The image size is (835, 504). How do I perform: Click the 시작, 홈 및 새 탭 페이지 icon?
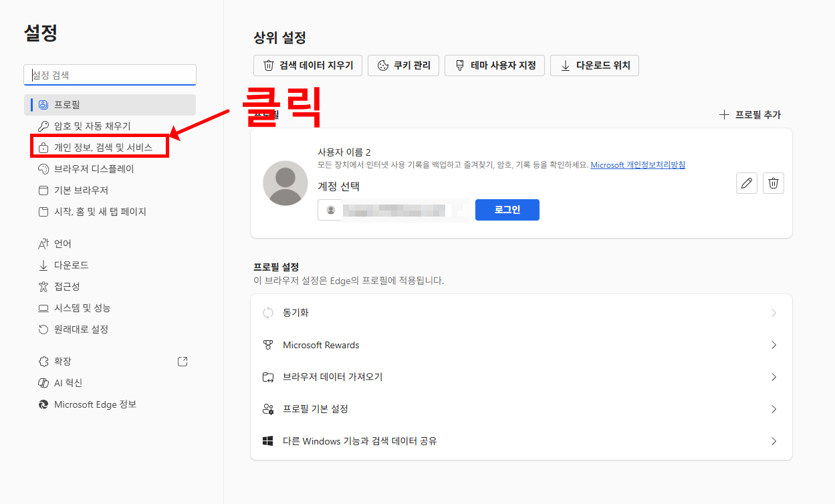tap(43, 212)
